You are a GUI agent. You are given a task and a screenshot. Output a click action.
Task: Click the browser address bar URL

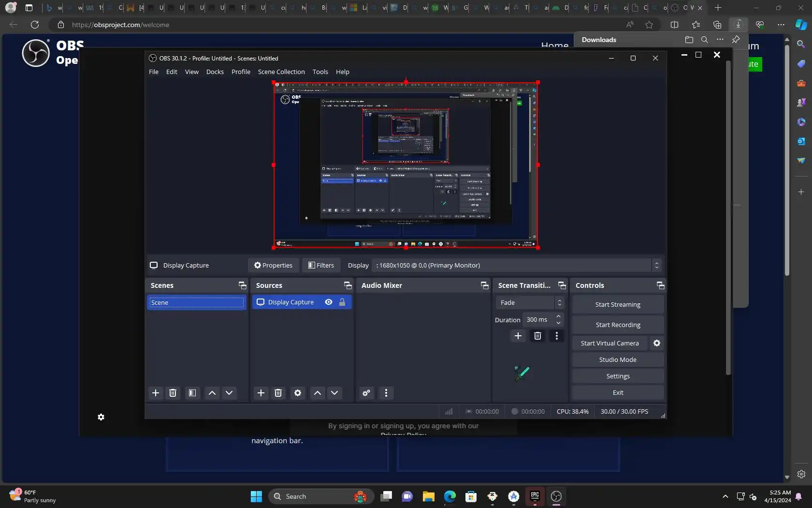121,25
